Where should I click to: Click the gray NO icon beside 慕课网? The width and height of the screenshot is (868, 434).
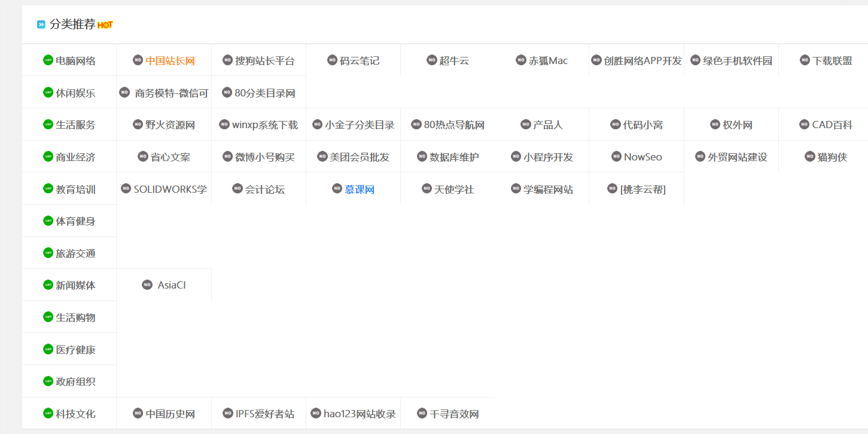click(x=337, y=189)
